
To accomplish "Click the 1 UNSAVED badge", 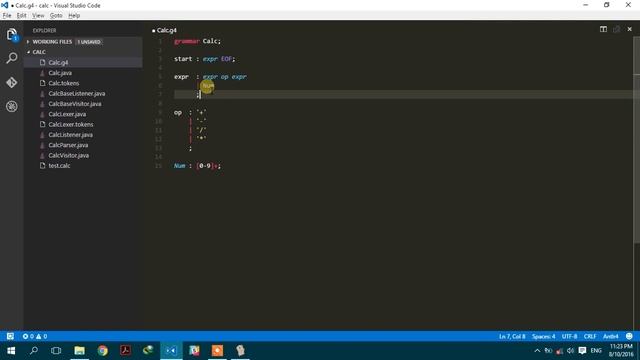I will click(x=89, y=42).
